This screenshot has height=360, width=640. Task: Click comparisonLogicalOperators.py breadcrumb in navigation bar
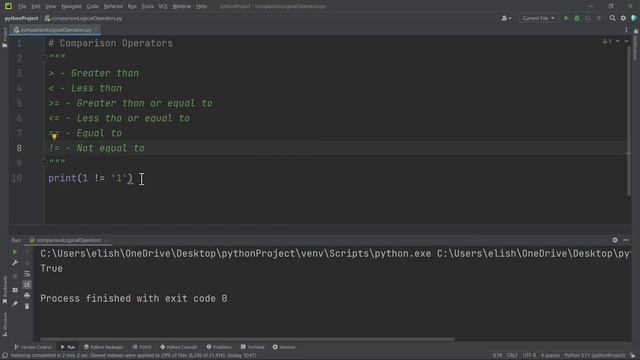point(83,18)
